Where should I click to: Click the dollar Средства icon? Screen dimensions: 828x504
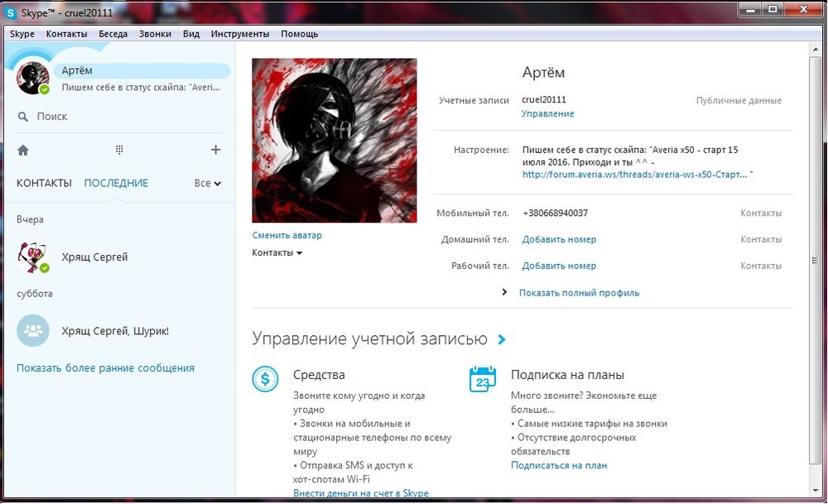(x=265, y=378)
